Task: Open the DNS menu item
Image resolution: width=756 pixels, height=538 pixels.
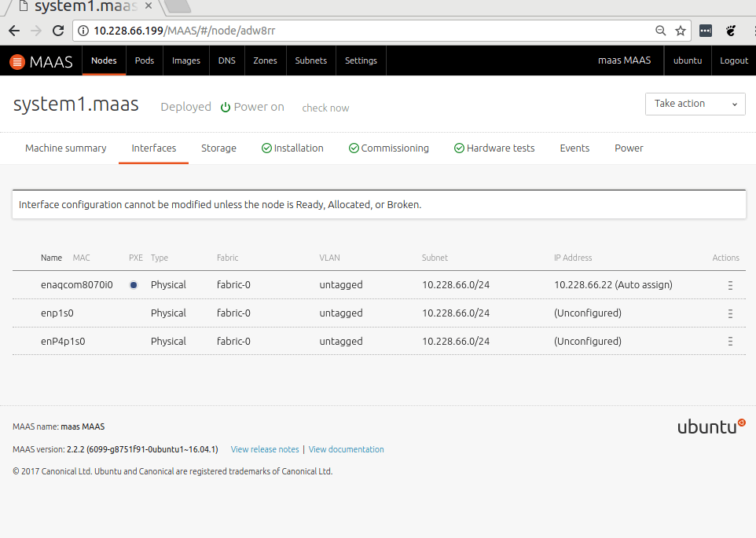Action: [227, 60]
